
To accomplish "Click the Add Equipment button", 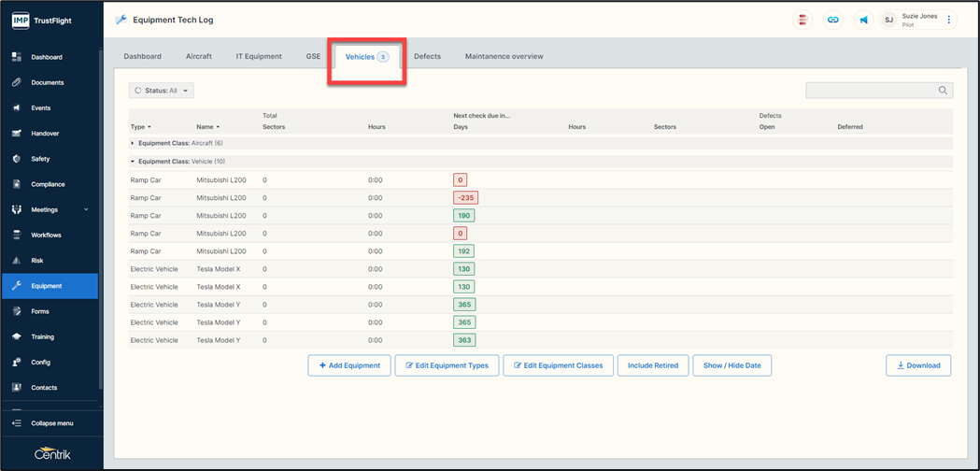I will [x=349, y=365].
